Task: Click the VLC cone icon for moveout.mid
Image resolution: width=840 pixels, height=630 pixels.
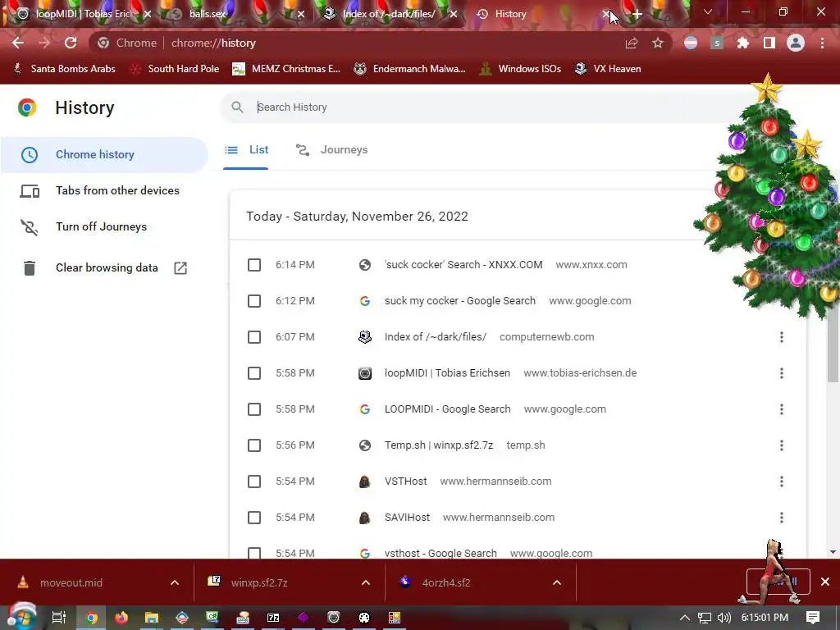Action: 23,582
